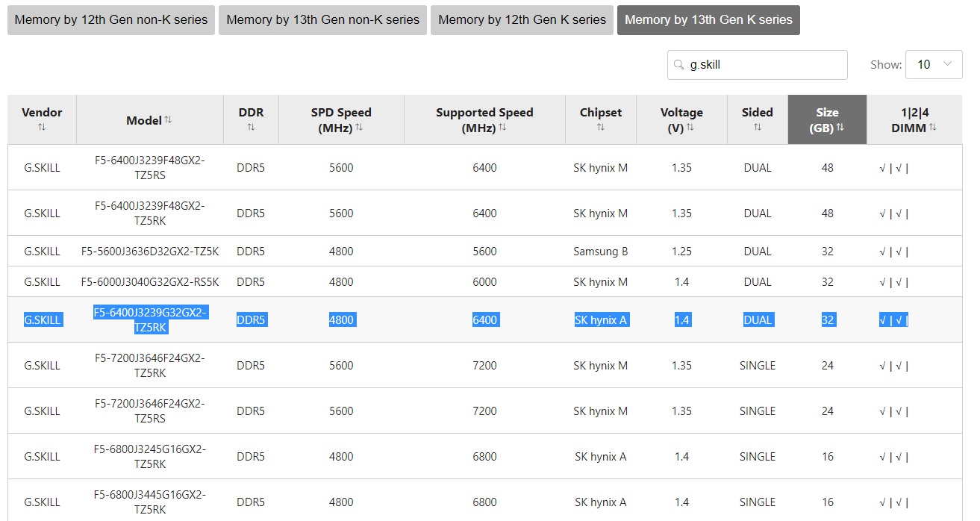Sort by DDR column sort arrows

click(251, 128)
